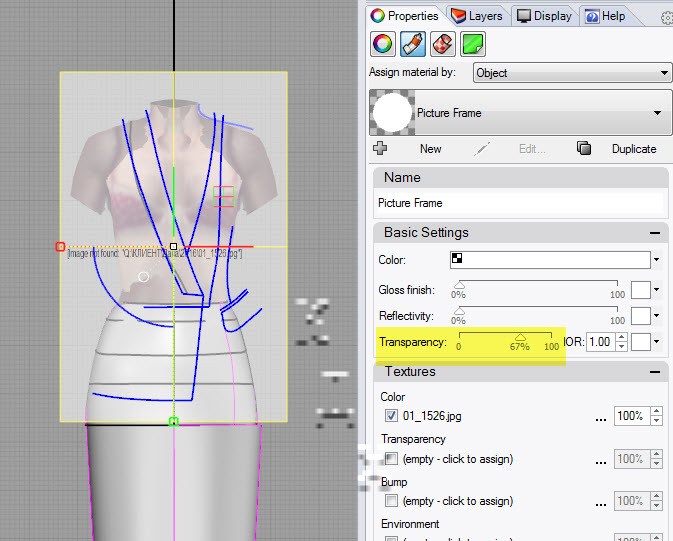Image resolution: width=673 pixels, height=541 pixels.
Task: Click the Bump texture empty slot text
Action: point(458,501)
